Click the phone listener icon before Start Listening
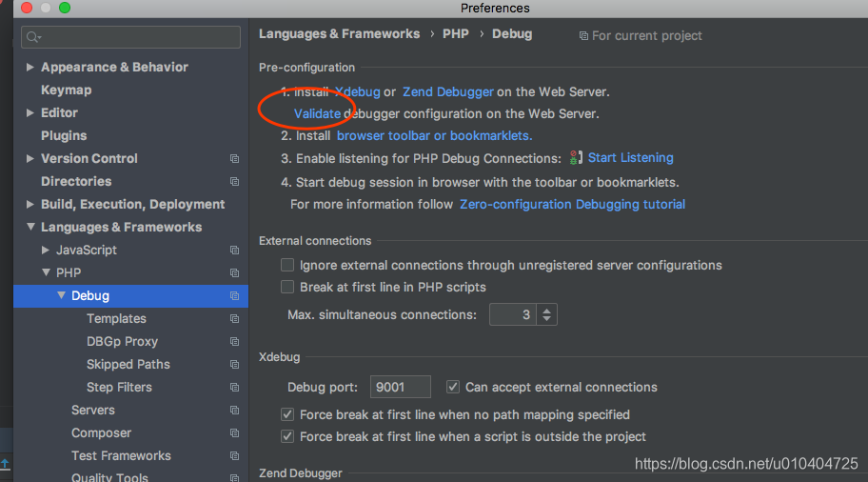868x482 pixels. click(576, 158)
